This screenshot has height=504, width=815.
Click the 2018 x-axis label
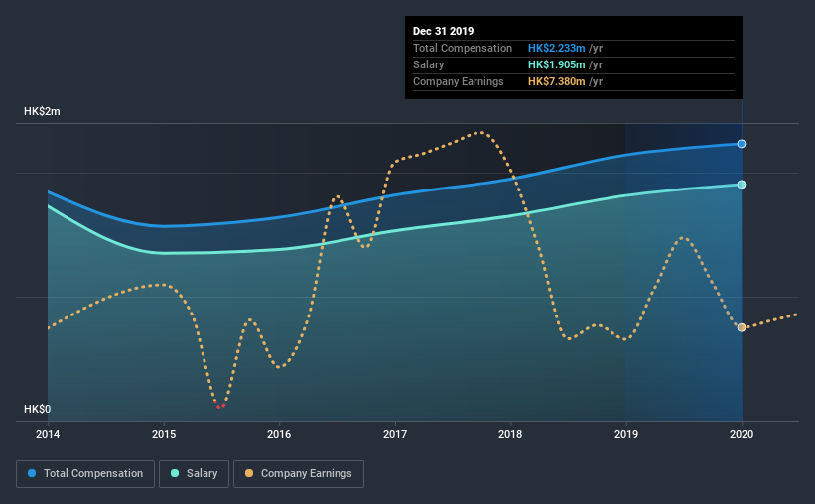tap(510, 434)
